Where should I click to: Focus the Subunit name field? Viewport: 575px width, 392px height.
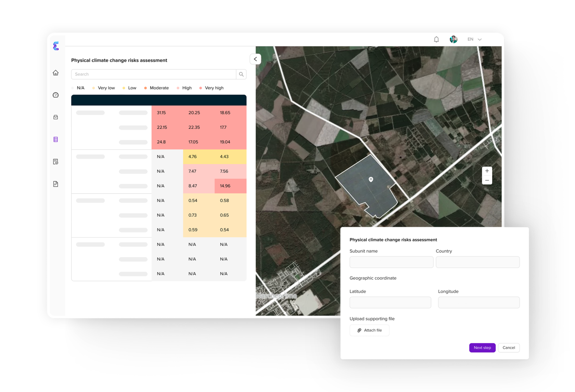pos(392,262)
